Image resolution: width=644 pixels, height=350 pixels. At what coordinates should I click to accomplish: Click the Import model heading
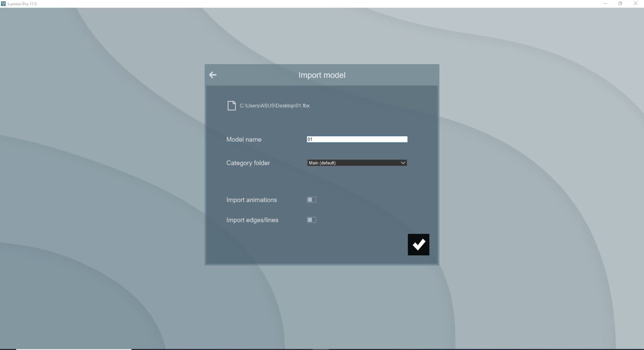click(x=322, y=75)
